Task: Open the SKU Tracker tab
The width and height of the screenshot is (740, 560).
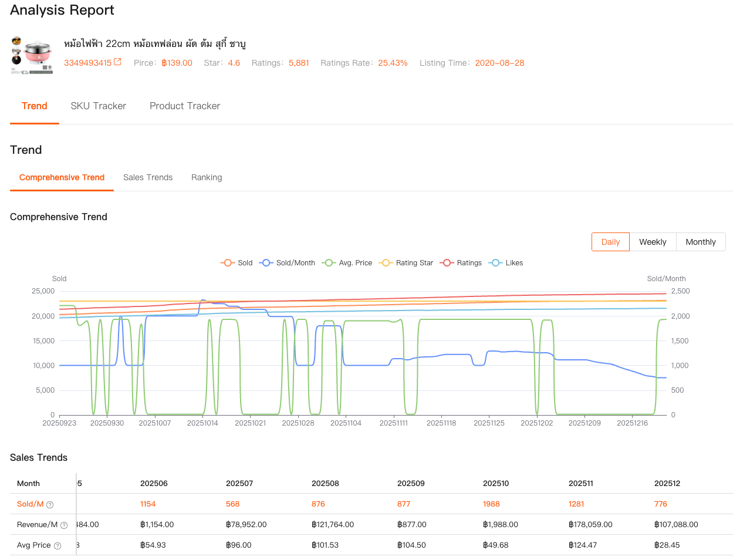Action: (98, 106)
